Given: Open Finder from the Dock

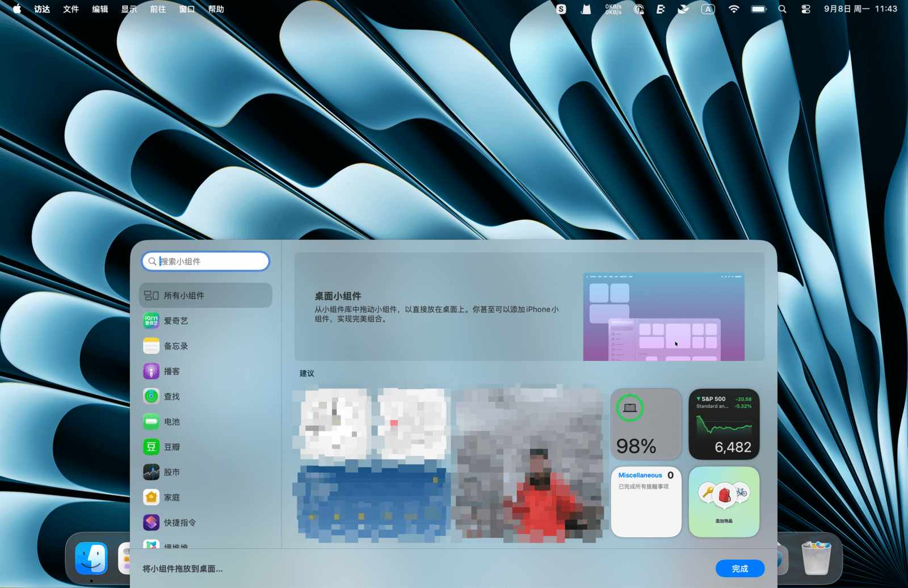Looking at the screenshot, I should pos(91,558).
